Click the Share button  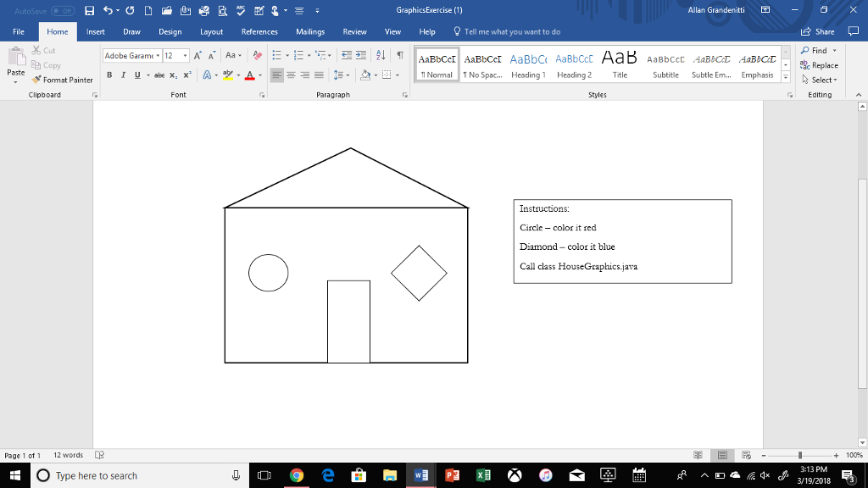click(x=817, y=31)
